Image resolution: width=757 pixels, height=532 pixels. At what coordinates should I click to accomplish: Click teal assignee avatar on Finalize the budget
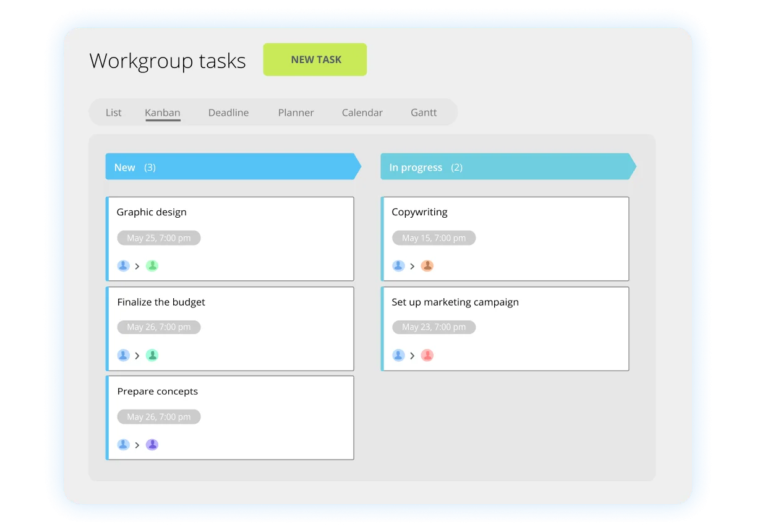click(152, 355)
